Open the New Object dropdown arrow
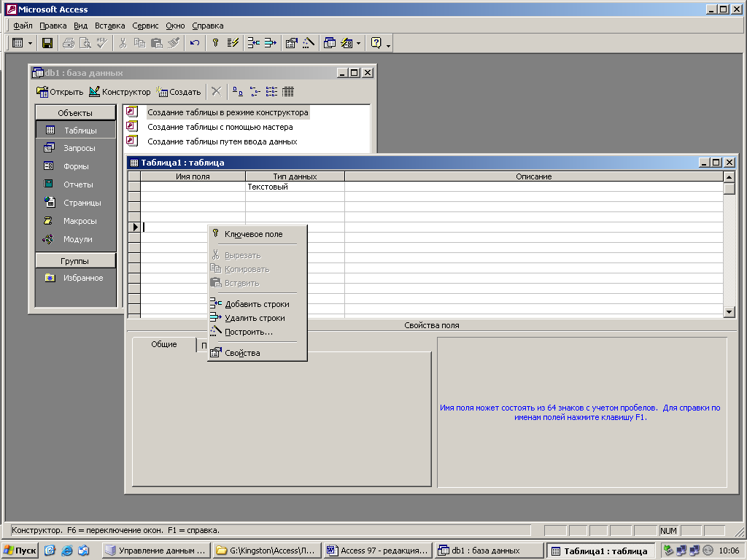The height and width of the screenshot is (560, 747). pos(358,43)
